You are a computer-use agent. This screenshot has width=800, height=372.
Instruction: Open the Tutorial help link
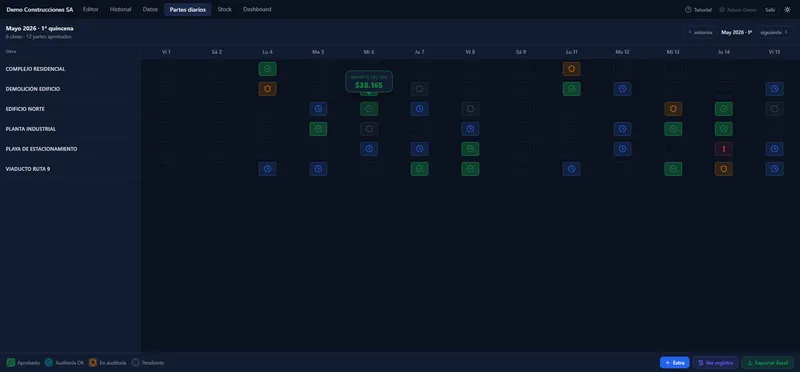pyautogui.click(x=698, y=10)
